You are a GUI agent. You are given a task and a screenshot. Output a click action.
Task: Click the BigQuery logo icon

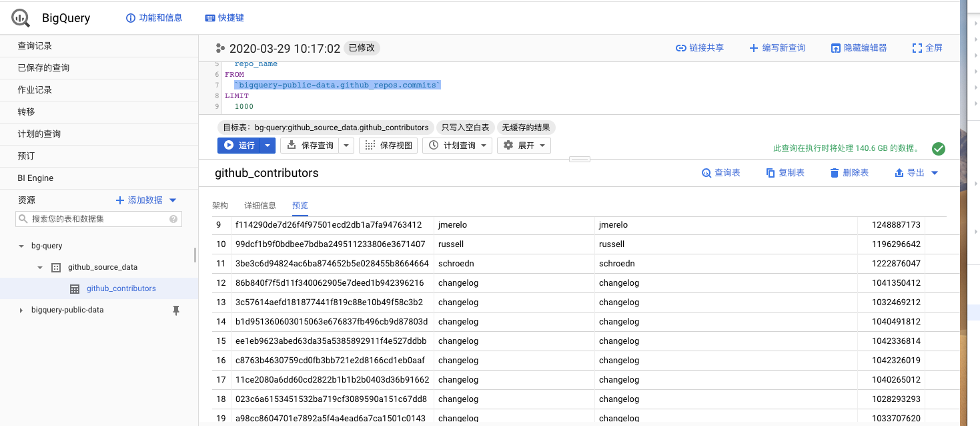pos(21,17)
